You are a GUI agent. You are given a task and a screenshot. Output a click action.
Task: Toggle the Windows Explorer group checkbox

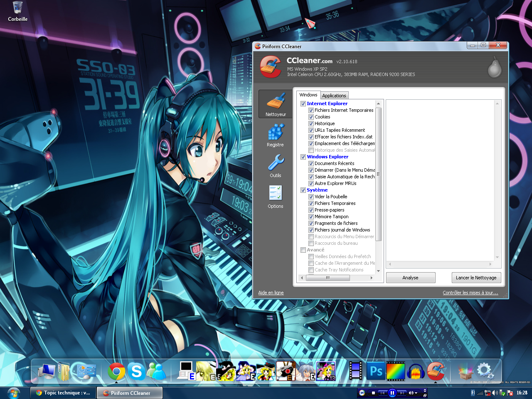click(303, 157)
